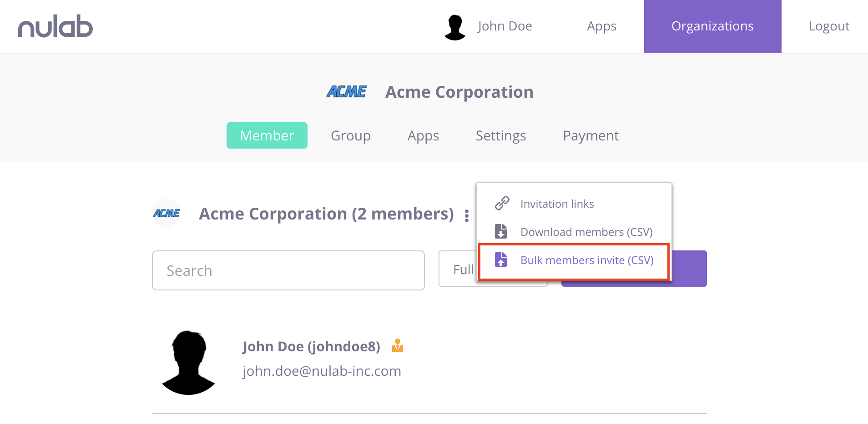Open the Organizations menu item
The image size is (868, 424).
(x=712, y=26)
